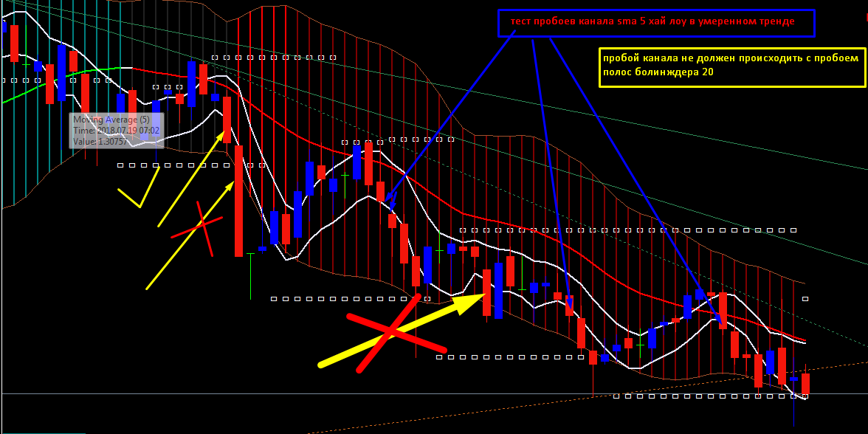Viewport: 868px width, 434px height.
Task: Click the tooltip line "Time: 2018.07.19 07:02"
Action: [117, 130]
